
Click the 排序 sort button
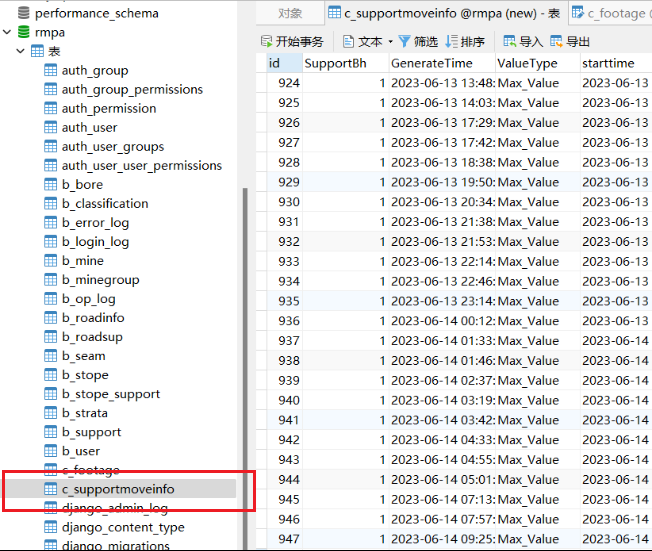(x=465, y=42)
